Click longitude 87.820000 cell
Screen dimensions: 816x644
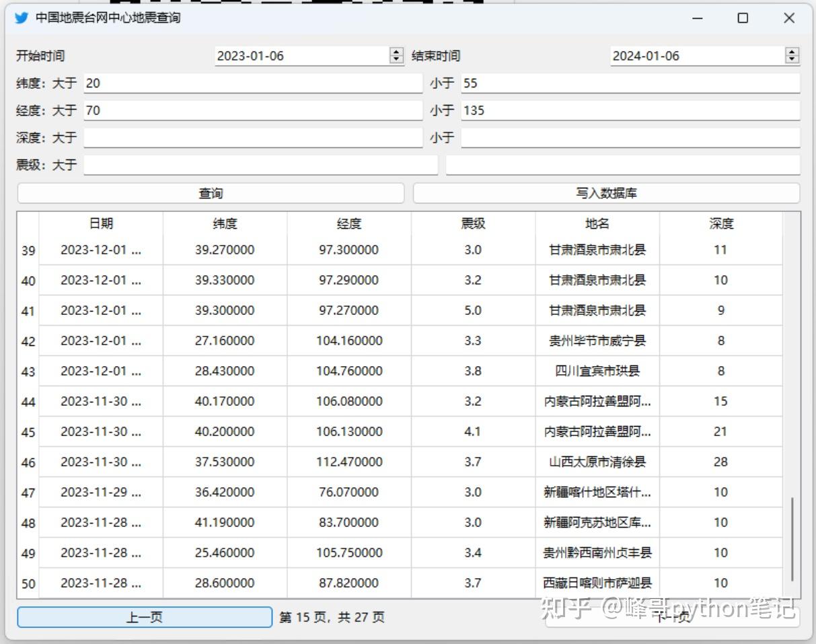349,583
